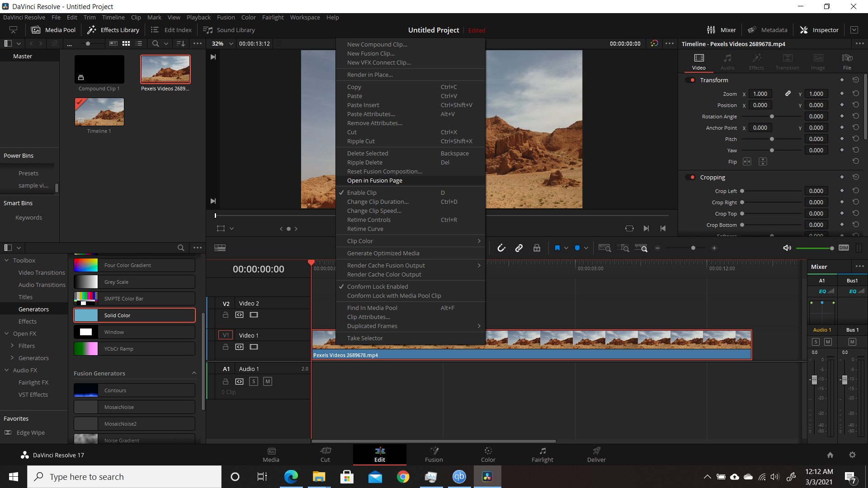The image size is (868, 488).
Task: Reset the Transform section
Action: click(856, 80)
